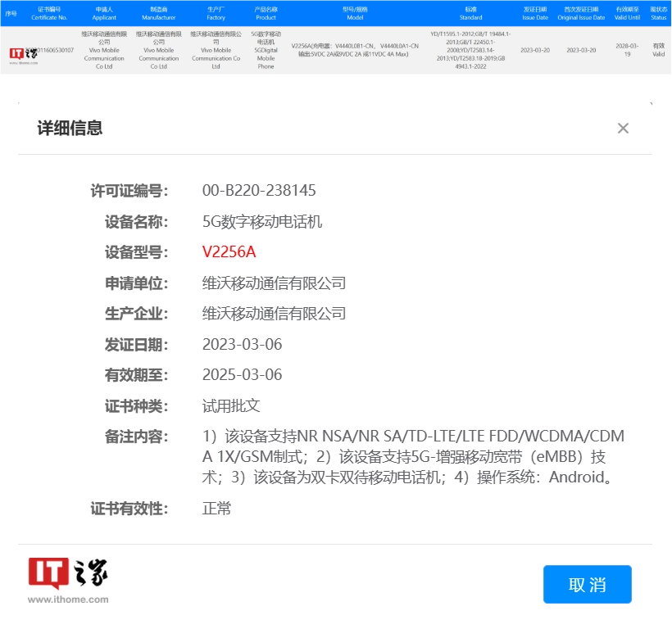Image resolution: width=672 pixels, height=620 pixels.
Task: Click the Product column header
Action: click(x=266, y=13)
